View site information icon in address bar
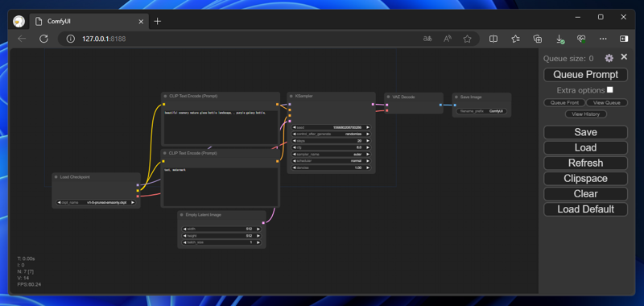The width and height of the screenshot is (644, 306). coord(71,39)
